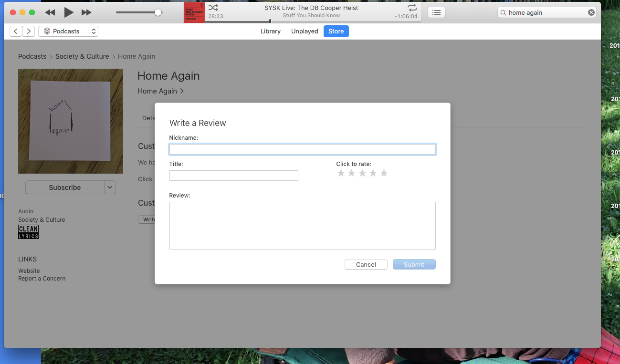Rate one star

(x=341, y=173)
